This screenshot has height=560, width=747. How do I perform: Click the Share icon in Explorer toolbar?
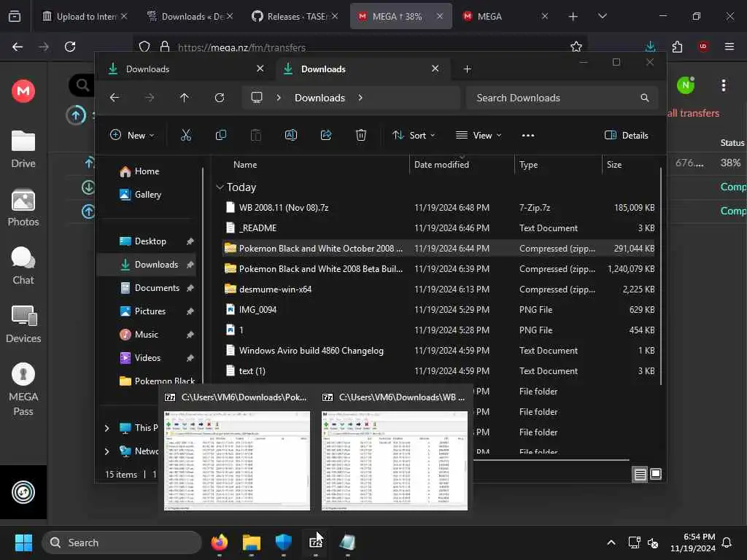pyautogui.click(x=326, y=135)
